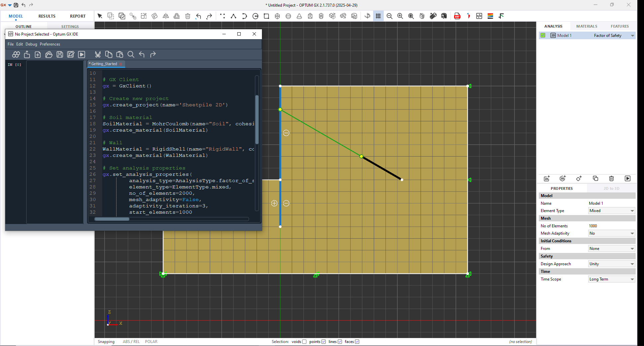Click the IDE vertical code scrollbar
Image resolution: width=644 pixels, height=346 pixels.
tap(257, 120)
